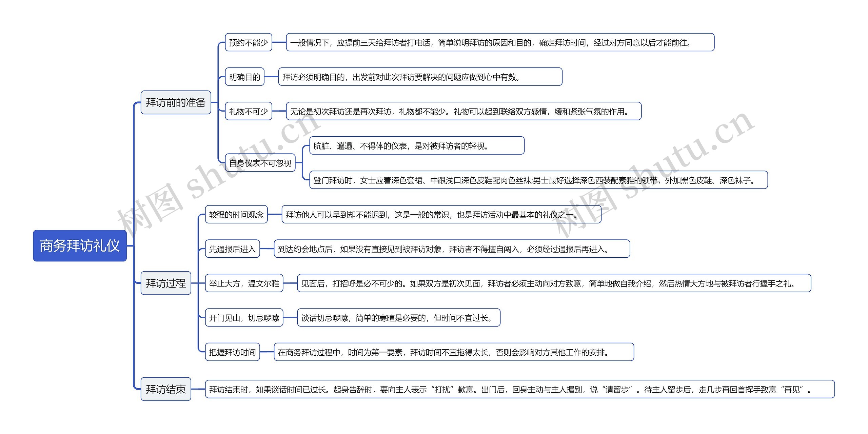This screenshot has height=434, width=868.
Task: Click the 明确目的 node
Action: click(x=244, y=77)
